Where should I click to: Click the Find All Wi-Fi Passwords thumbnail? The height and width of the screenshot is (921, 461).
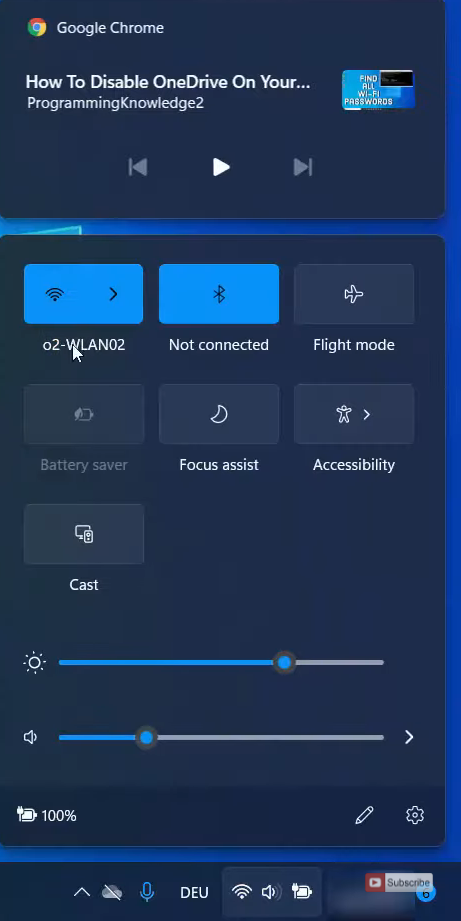pyautogui.click(x=379, y=90)
